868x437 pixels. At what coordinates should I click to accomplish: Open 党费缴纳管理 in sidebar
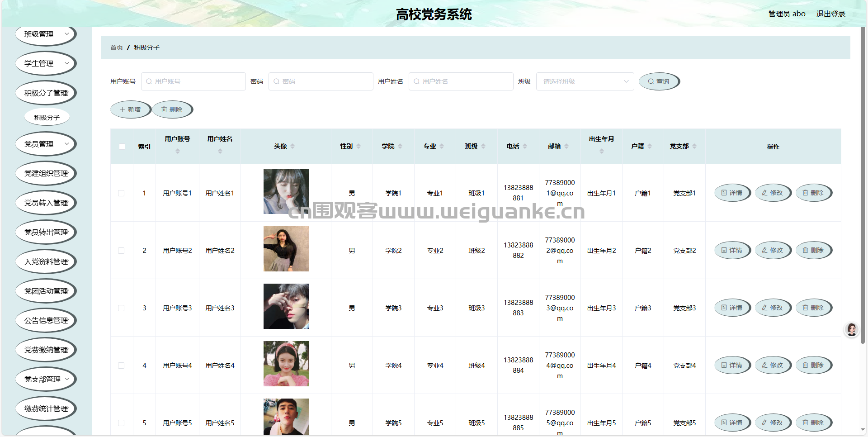coord(46,350)
